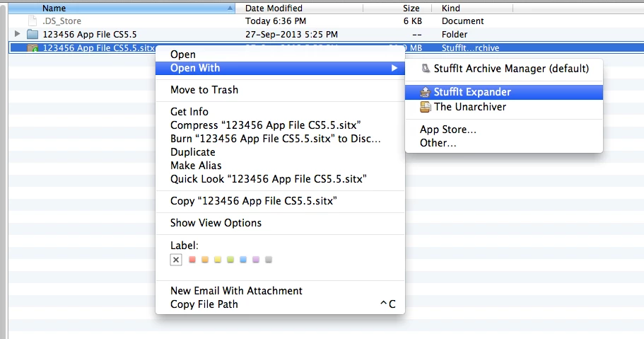Choose New Email With Attachment
The image size is (644, 339).
coord(280,290)
